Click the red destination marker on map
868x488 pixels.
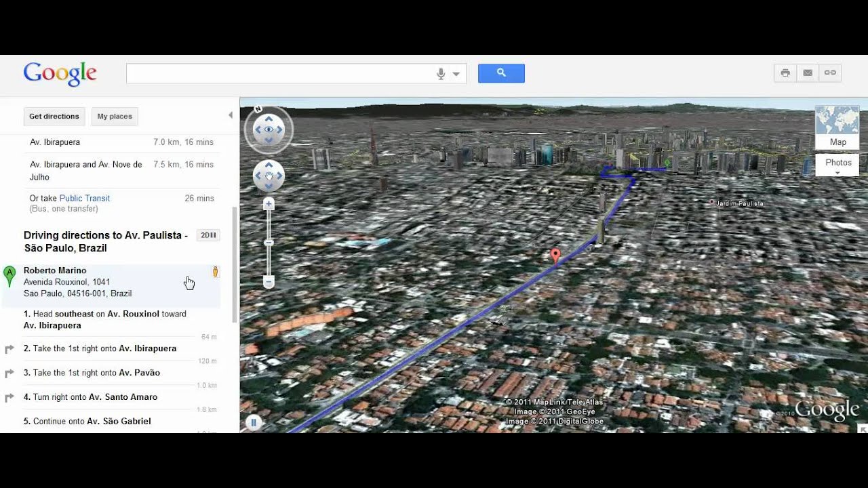tap(555, 256)
